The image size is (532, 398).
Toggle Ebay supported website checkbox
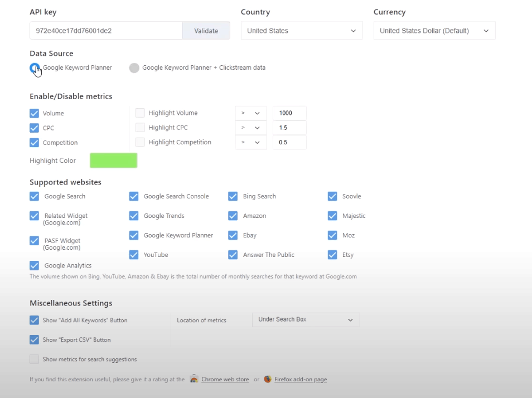[233, 235]
